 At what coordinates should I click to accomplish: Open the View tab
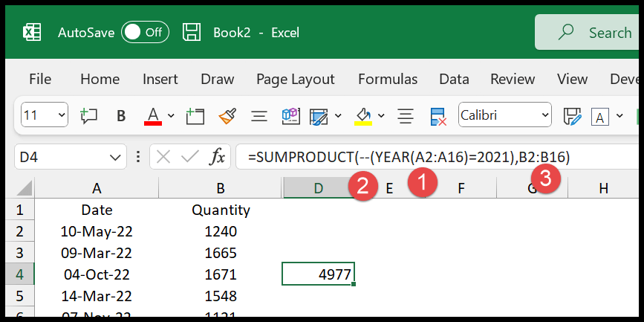tap(572, 79)
